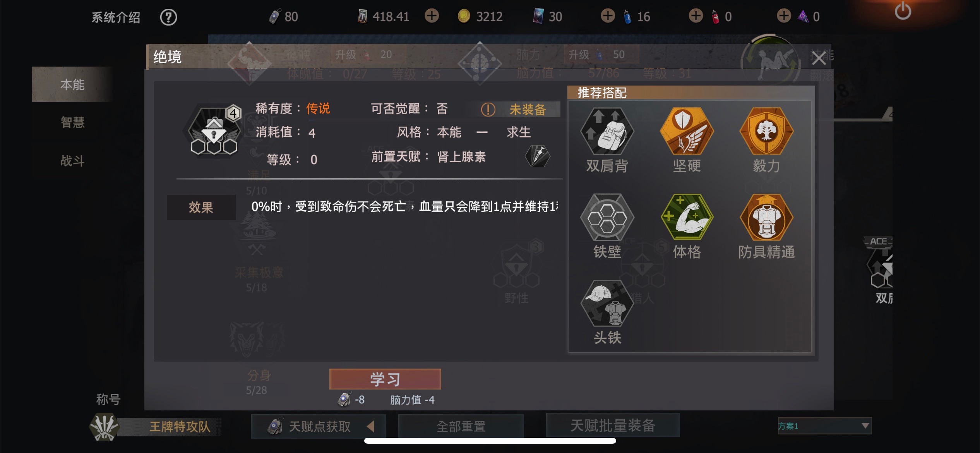This screenshot has width=980, height=453.
Task: Select the 铁壁 hexagon talent icon
Action: (x=607, y=218)
